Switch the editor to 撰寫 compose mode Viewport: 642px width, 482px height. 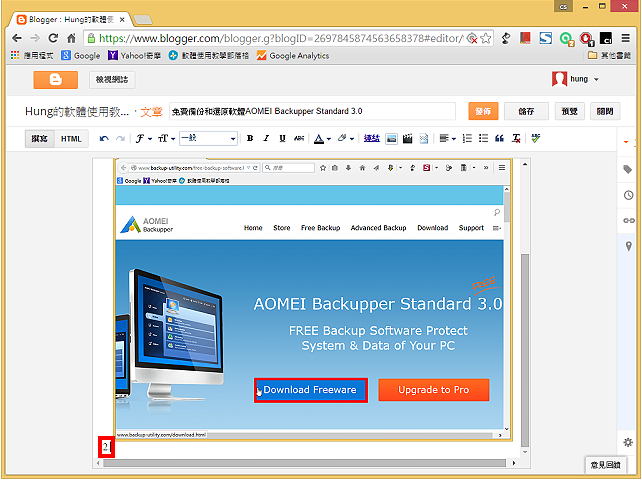(x=40, y=139)
